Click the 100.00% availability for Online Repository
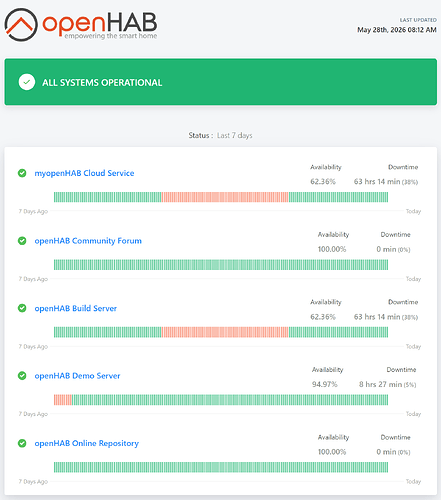This screenshot has height=500, width=441. pyautogui.click(x=332, y=452)
